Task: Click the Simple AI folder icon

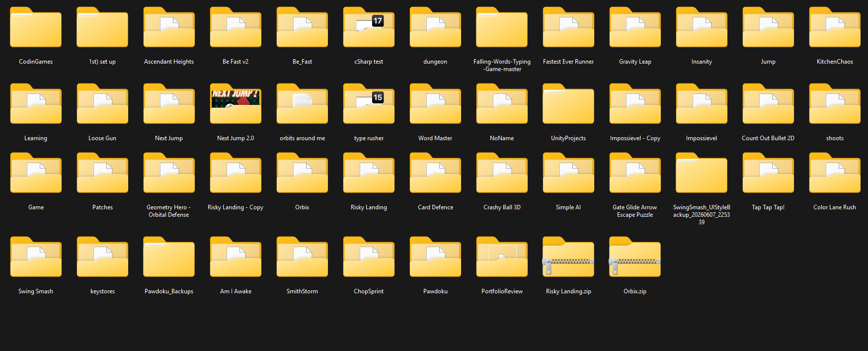Action: point(568,173)
